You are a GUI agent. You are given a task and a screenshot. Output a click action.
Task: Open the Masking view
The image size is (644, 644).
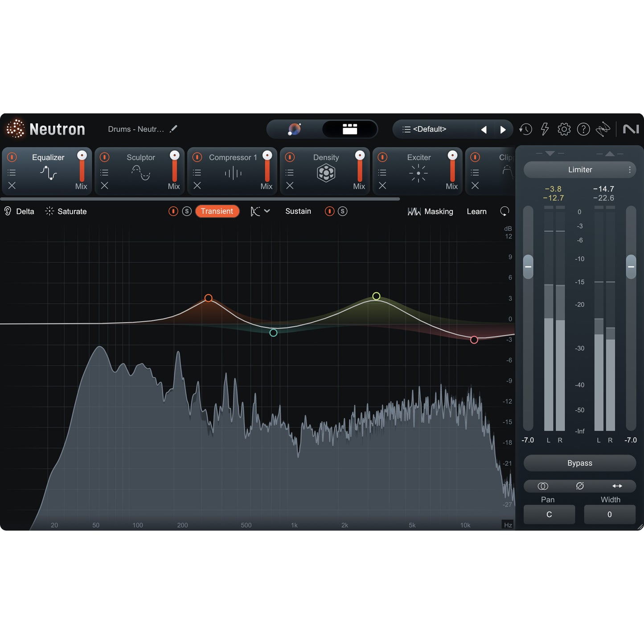431,211
